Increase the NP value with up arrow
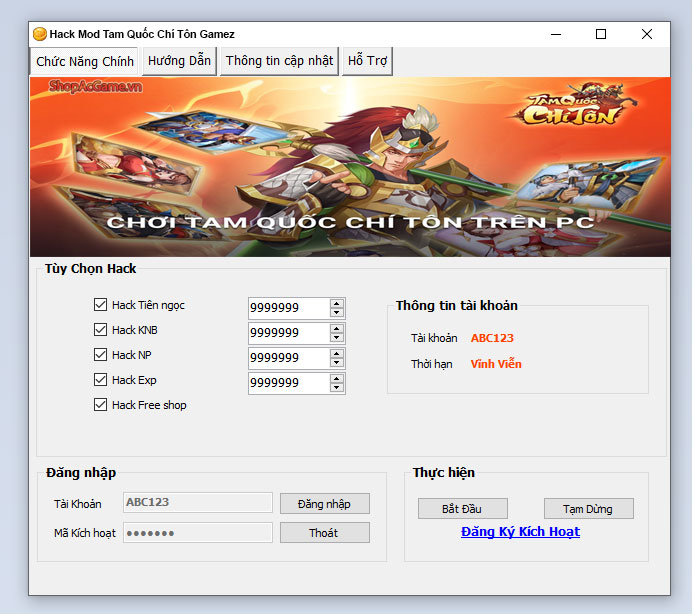 [x=337, y=354]
